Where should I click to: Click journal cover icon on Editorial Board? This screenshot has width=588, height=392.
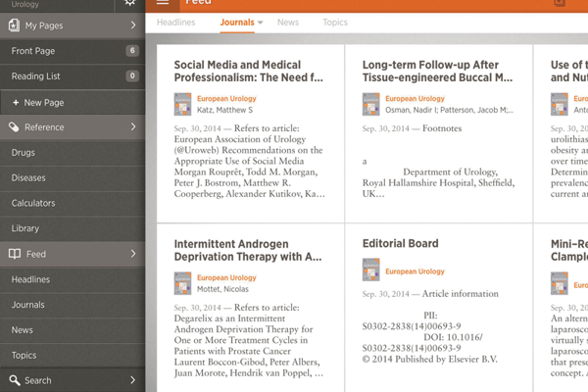(370, 270)
